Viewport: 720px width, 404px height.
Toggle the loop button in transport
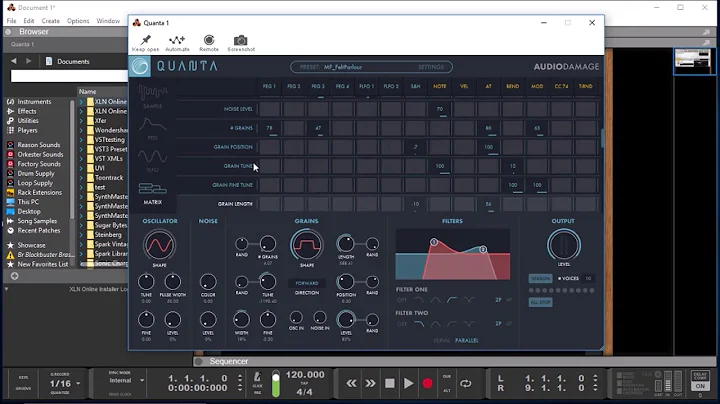[466, 383]
